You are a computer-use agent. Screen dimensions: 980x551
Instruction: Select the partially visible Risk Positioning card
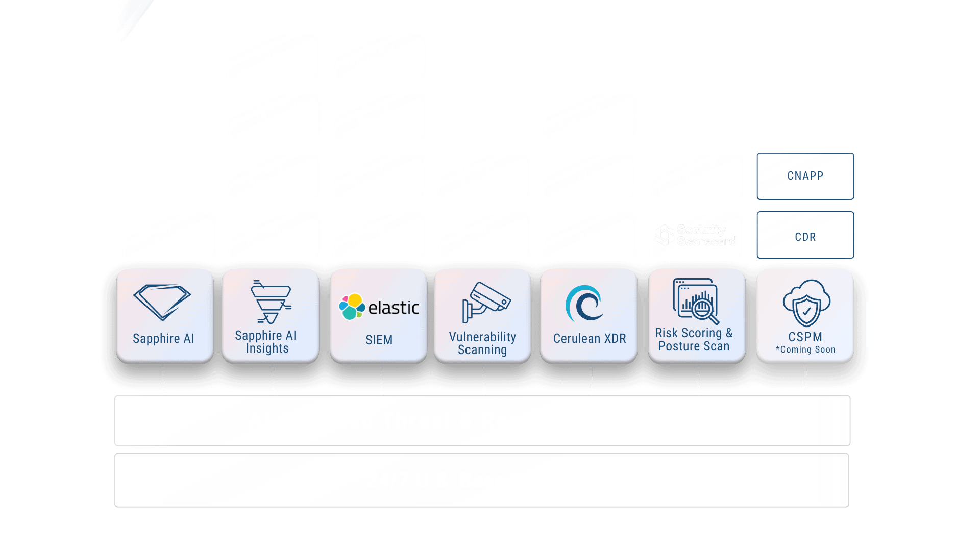click(x=273, y=176)
